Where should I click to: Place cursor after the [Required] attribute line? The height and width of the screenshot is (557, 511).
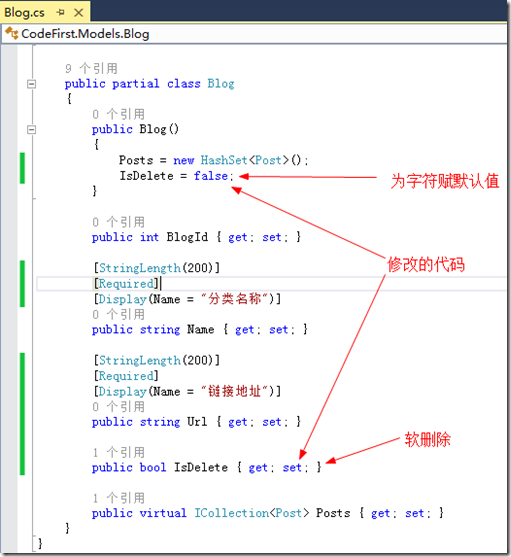pos(160,283)
